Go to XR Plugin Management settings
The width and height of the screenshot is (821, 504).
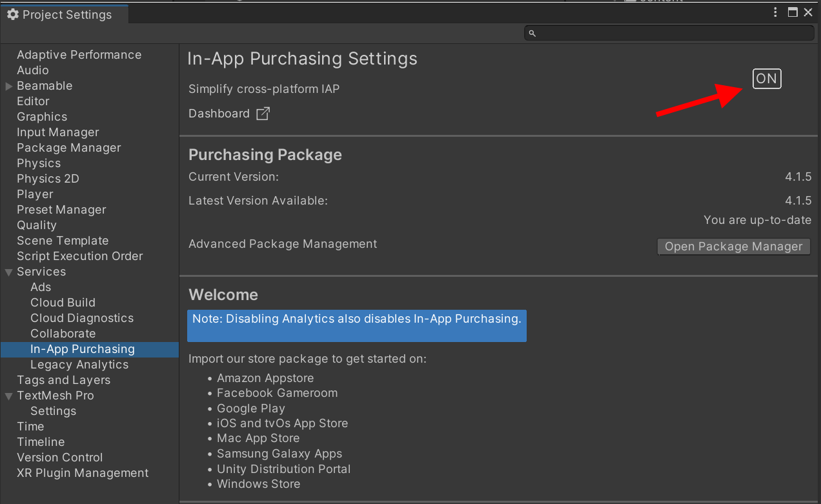(x=83, y=473)
